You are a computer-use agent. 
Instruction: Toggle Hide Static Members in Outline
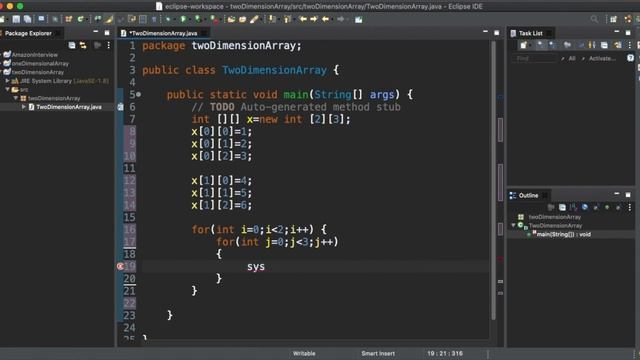click(596, 207)
